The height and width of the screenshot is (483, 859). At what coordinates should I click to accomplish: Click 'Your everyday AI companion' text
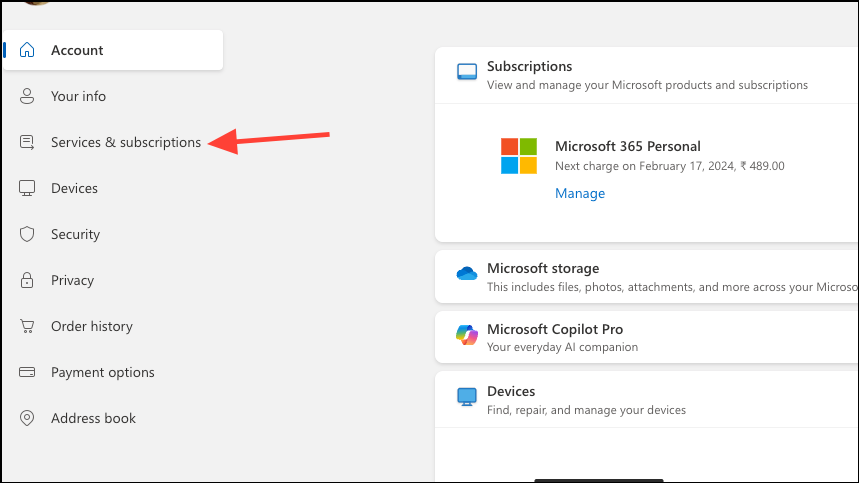click(x=563, y=347)
